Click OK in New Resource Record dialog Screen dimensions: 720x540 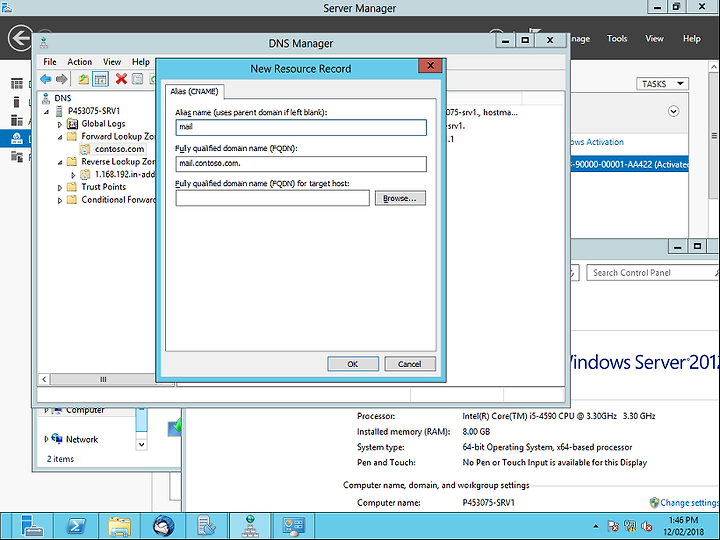click(x=353, y=364)
